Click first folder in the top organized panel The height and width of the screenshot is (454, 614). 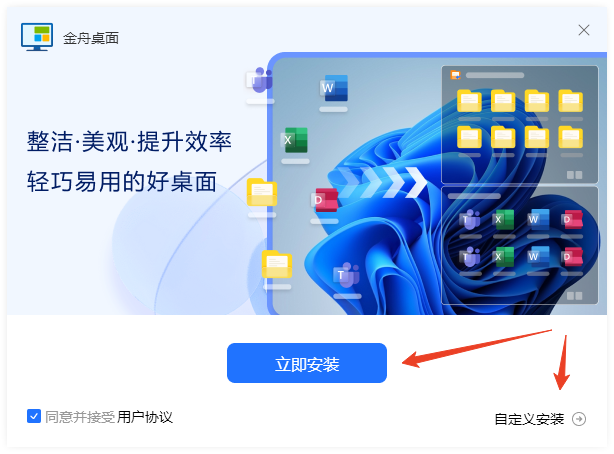point(469,101)
